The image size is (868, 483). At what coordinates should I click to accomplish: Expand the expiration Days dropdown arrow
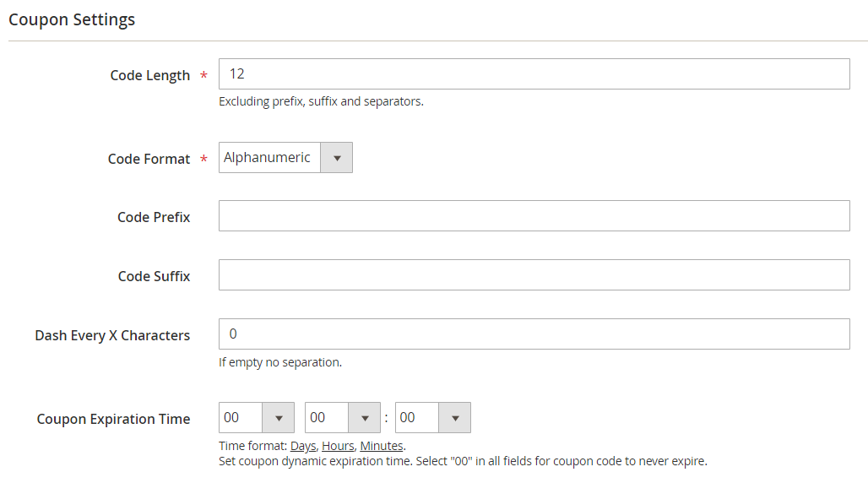[279, 418]
